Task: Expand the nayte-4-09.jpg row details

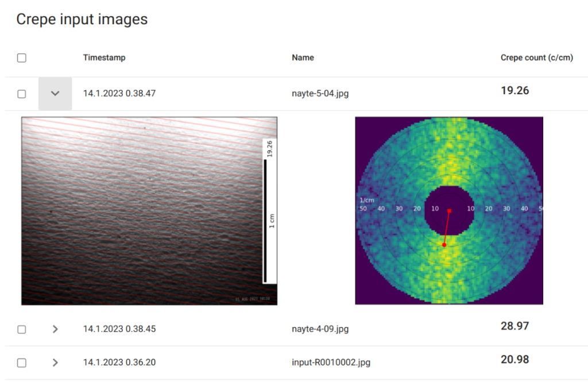Action: point(55,329)
